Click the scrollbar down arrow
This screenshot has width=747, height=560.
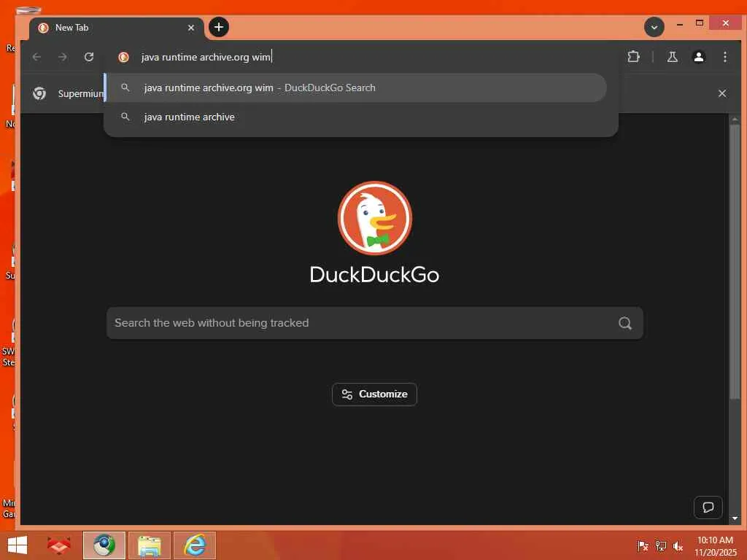point(735,518)
